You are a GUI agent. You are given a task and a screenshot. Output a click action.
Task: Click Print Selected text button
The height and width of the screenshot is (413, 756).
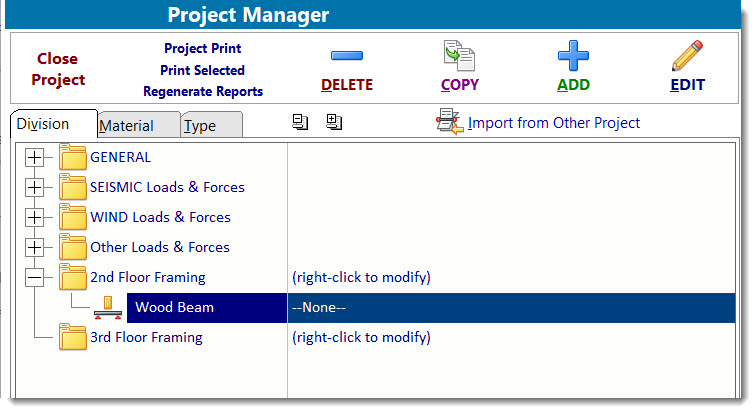(x=203, y=70)
